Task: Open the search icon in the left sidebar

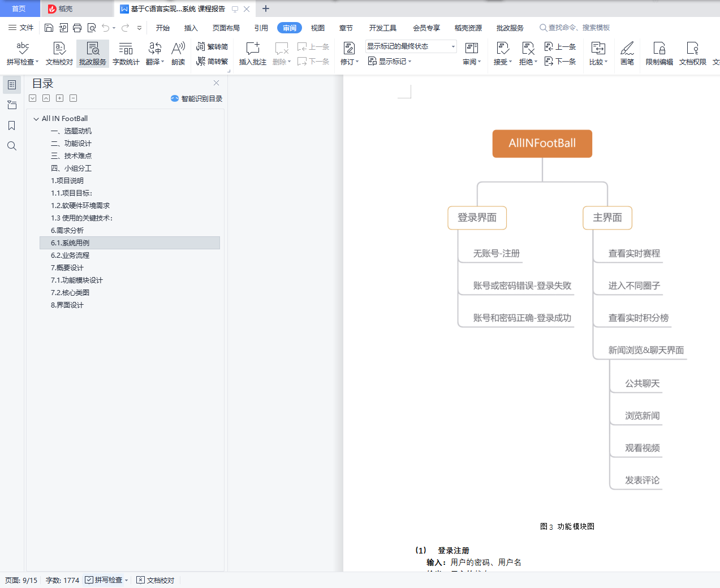Action: (12, 146)
